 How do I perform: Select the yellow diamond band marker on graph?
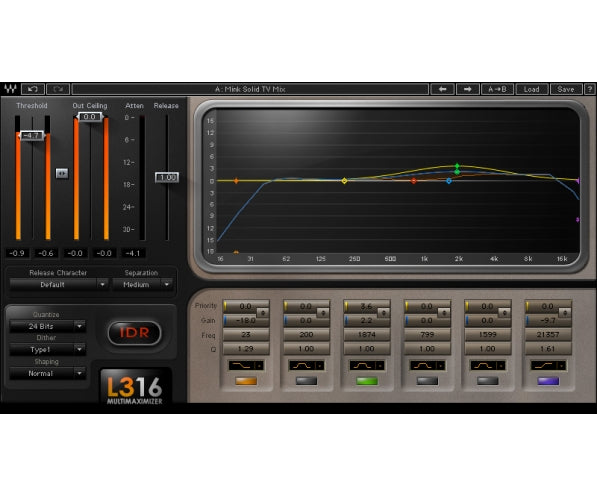pos(344,181)
